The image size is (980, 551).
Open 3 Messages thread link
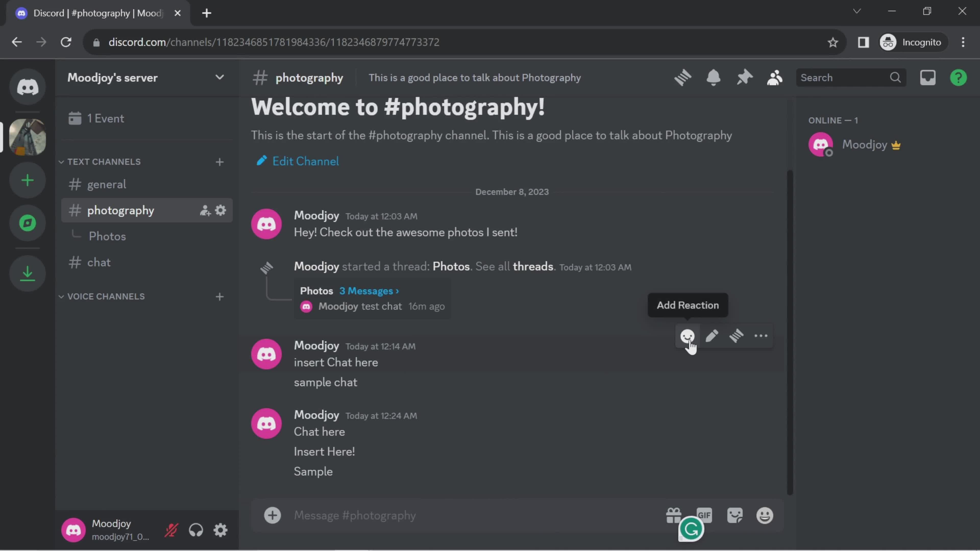pos(369,291)
